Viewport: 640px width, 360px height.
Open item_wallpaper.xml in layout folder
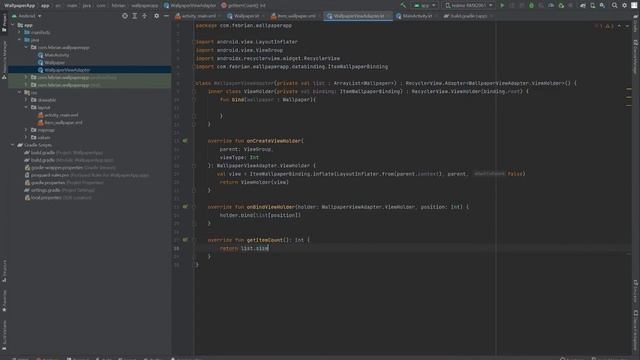pos(63,122)
